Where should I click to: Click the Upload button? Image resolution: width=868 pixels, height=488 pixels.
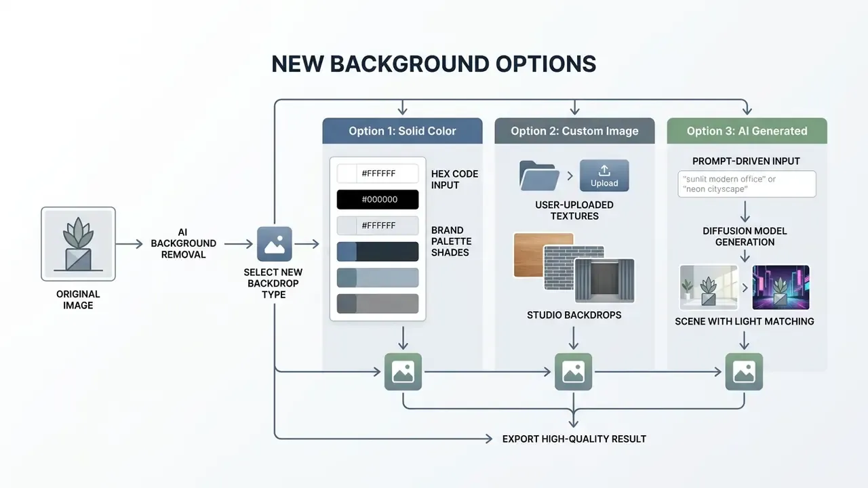pos(604,176)
